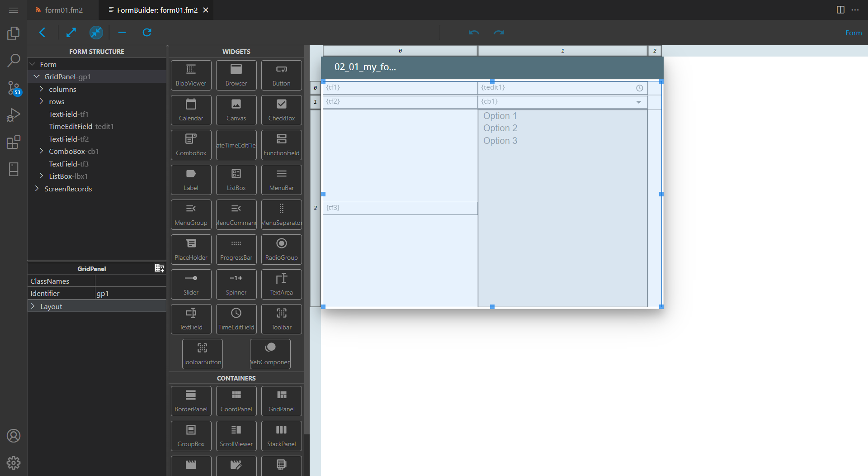Screen dimensions: 868x476
Task: Expand the columns tree node
Action: [x=41, y=89]
